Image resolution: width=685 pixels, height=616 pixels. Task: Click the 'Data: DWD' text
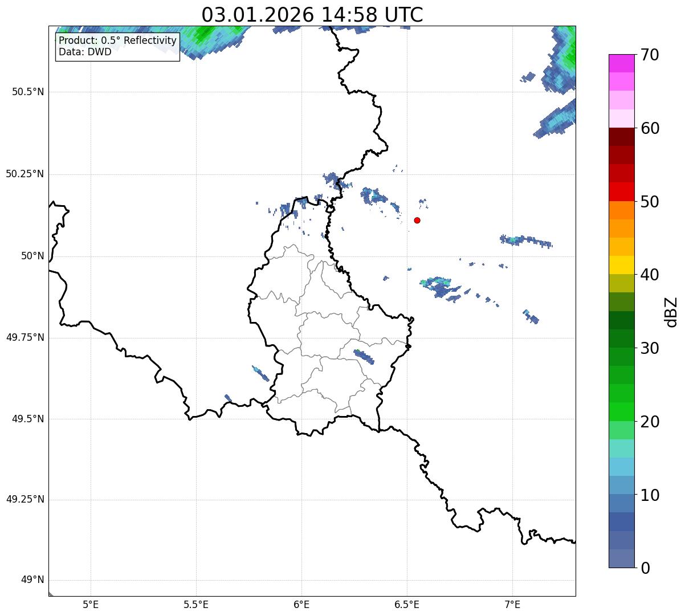(85, 52)
